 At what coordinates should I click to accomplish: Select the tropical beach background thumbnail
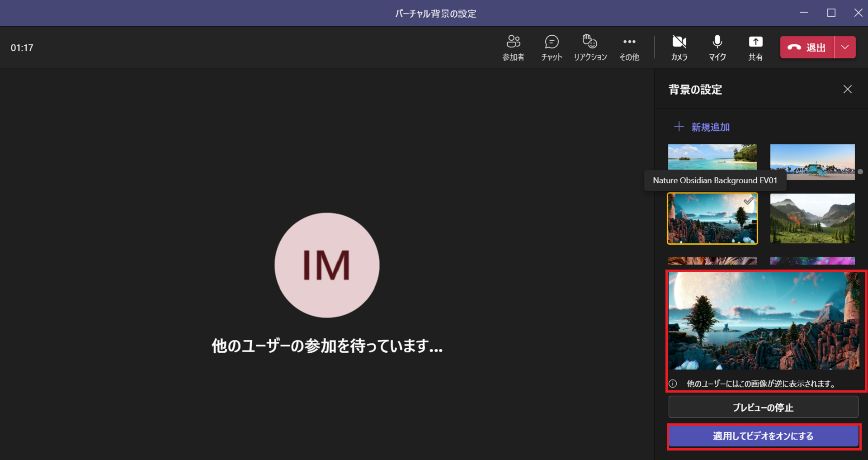pyautogui.click(x=712, y=156)
